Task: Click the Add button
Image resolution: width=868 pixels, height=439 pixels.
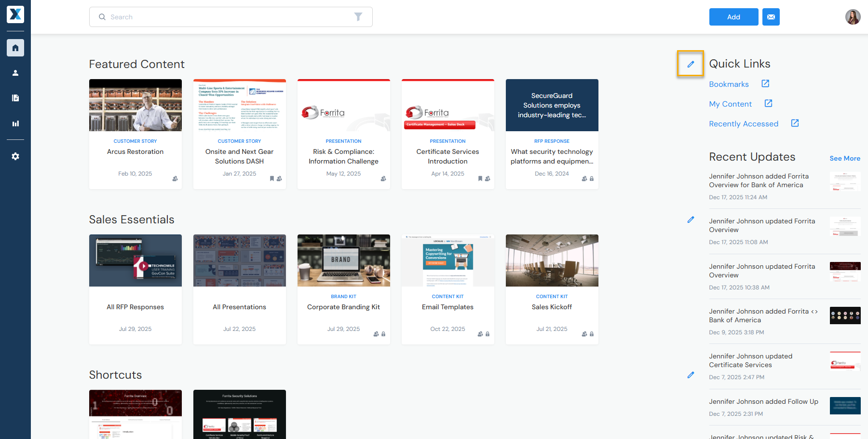Action: click(733, 17)
